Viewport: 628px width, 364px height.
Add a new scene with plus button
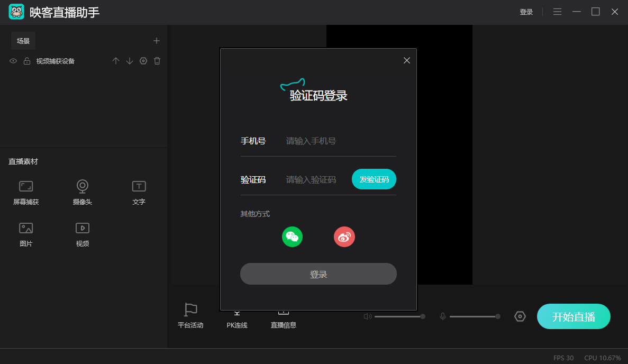(x=157, y=41)
